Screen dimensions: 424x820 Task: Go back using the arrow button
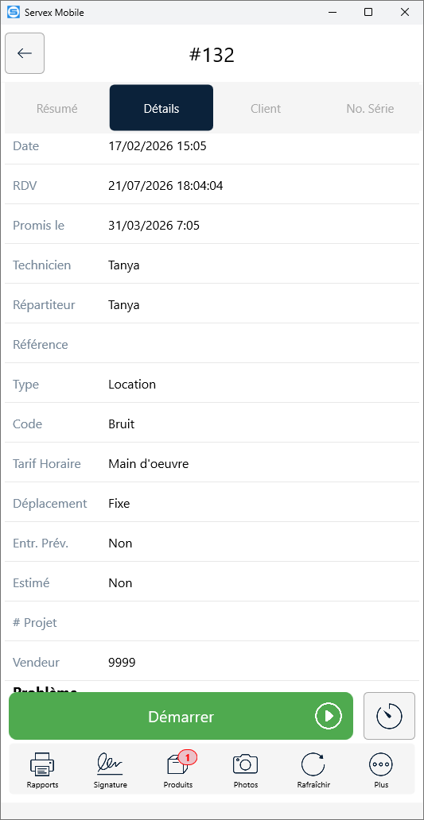(x=25, y=53)
